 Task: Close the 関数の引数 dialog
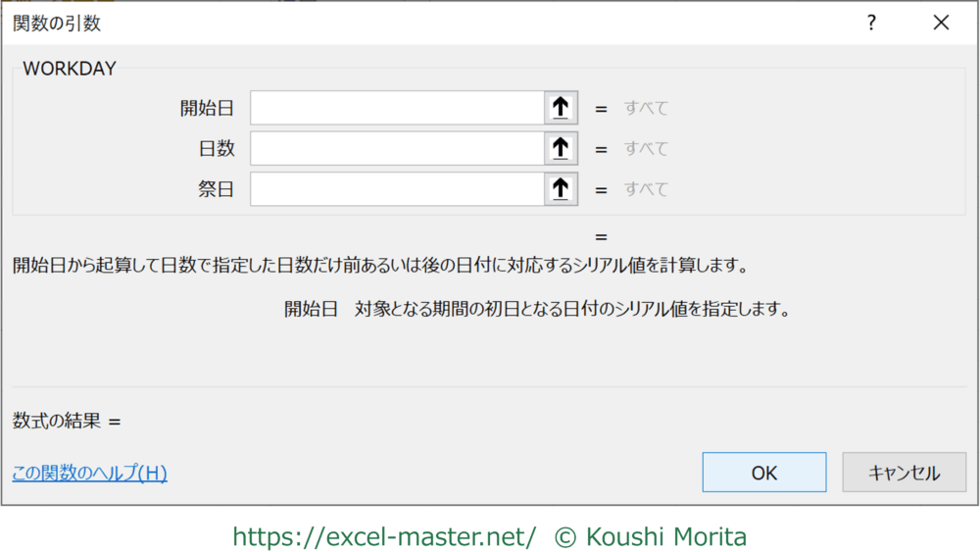point(941,24)
